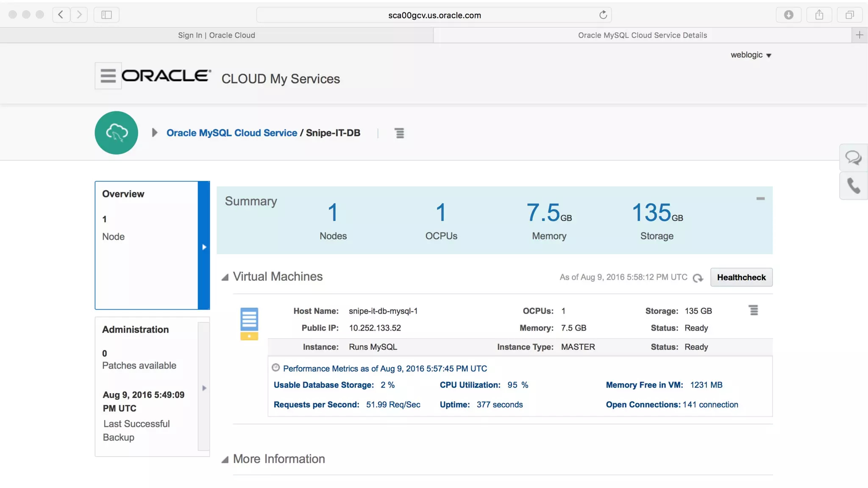Viewport: 868px width, 488px height.
Task: Open the hamburger navigation menu beside Oracle logo
Action: tap(108, 76)
